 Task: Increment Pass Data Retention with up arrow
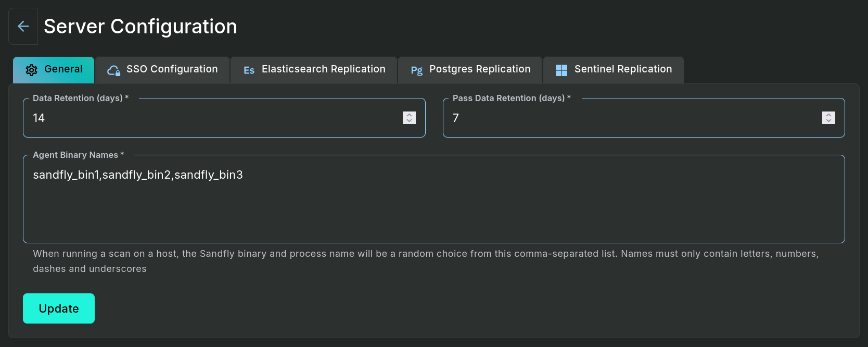828,115
